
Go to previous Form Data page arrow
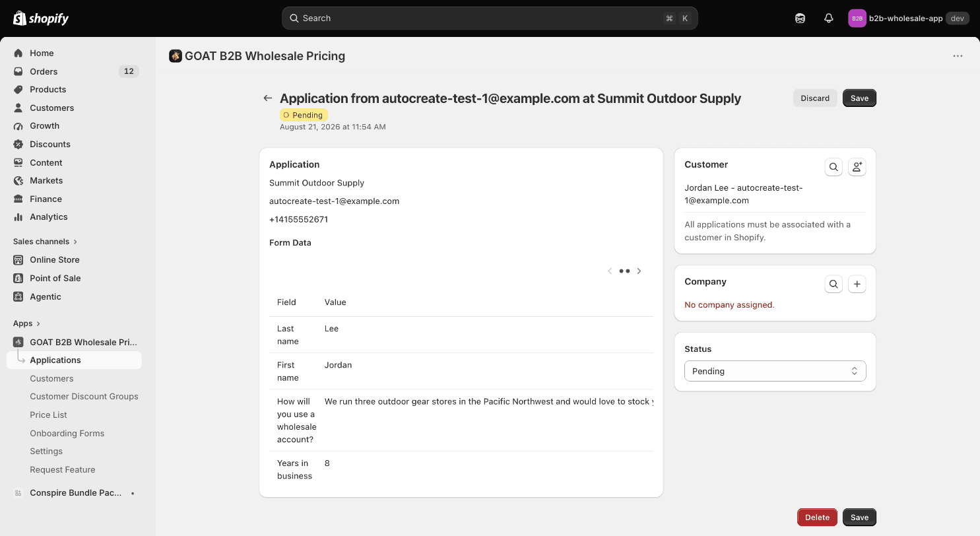[610, 271]
